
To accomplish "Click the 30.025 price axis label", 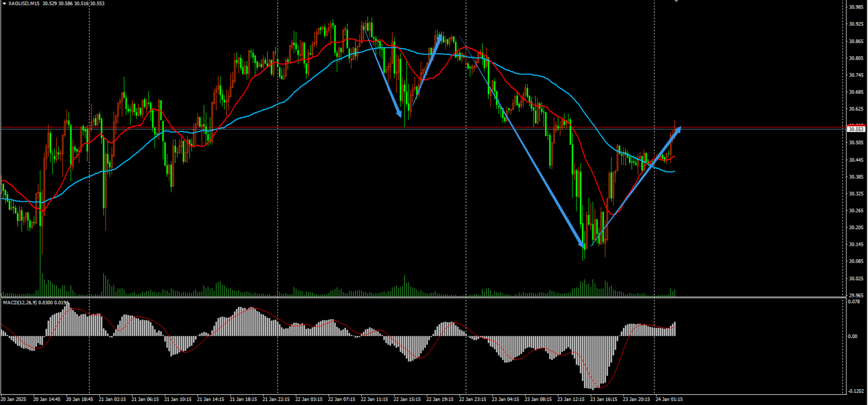I will [x=856, y=278].
